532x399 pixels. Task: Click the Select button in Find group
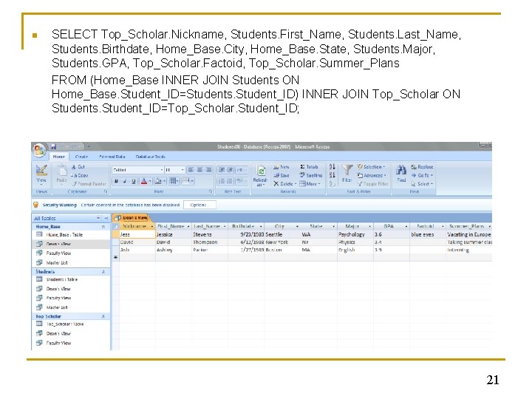(422, 184)
